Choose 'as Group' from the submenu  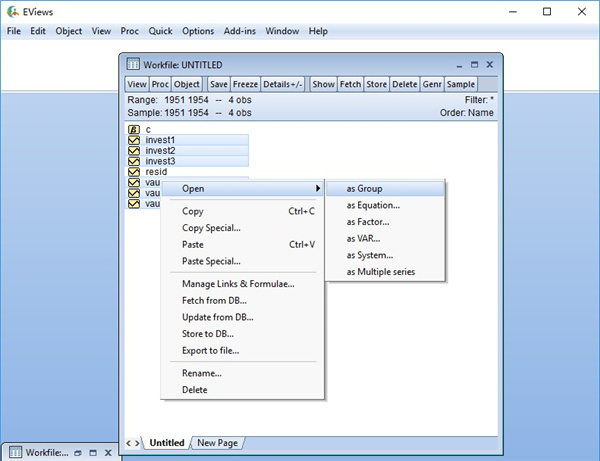coord(364,188)
